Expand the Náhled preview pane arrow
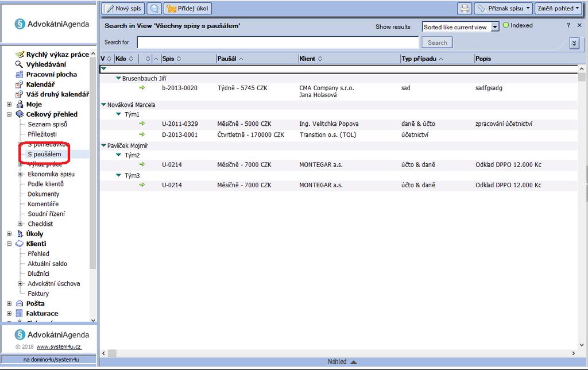 click(353, 362)
